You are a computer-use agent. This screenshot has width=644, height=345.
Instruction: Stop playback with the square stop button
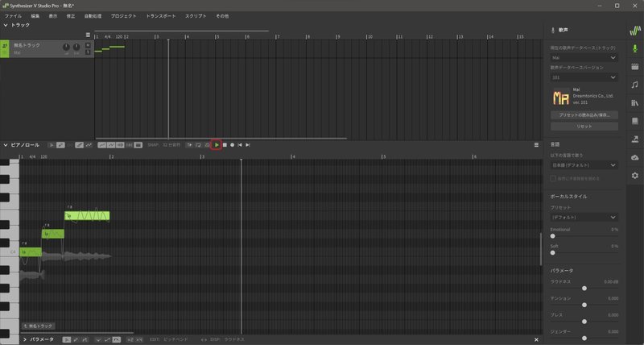tap(225, 145)
